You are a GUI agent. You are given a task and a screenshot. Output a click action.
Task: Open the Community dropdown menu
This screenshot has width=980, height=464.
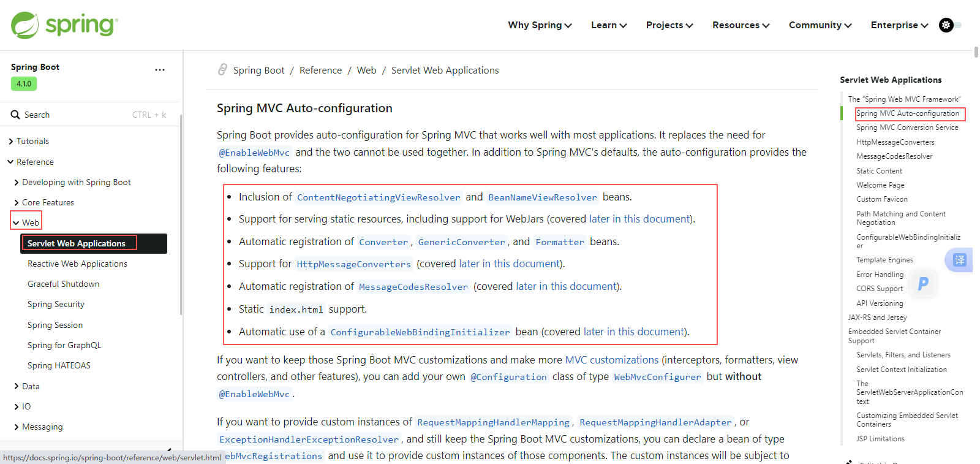tap(820, 25)
